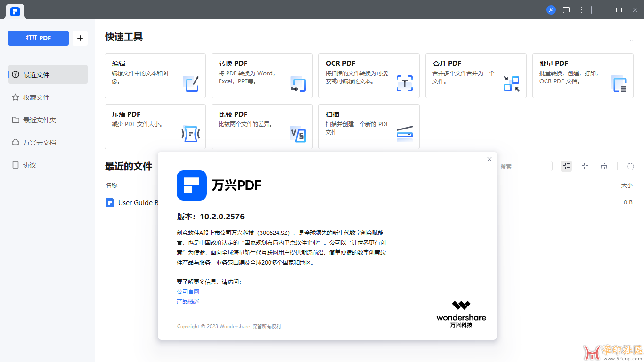Open the 编辑 quick tool card
Image resolution: width=644 pixels, height=362 pixels.
[155, 76]
